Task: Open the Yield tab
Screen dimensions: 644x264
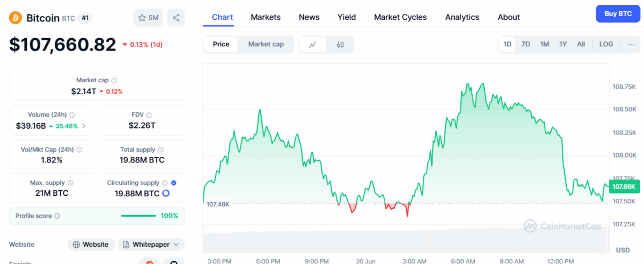Action: click(x=347, y=17)
